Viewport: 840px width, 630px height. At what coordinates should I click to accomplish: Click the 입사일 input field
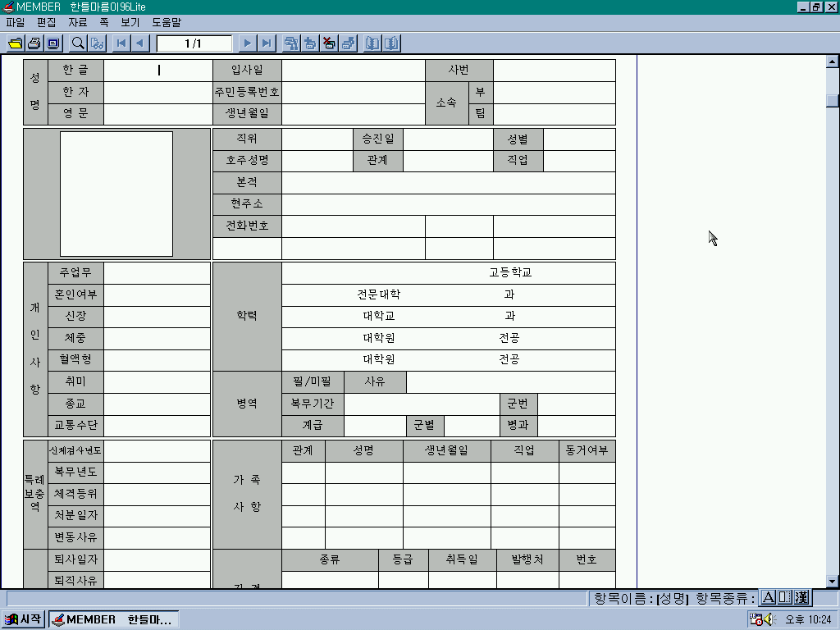tap(354, 71)
